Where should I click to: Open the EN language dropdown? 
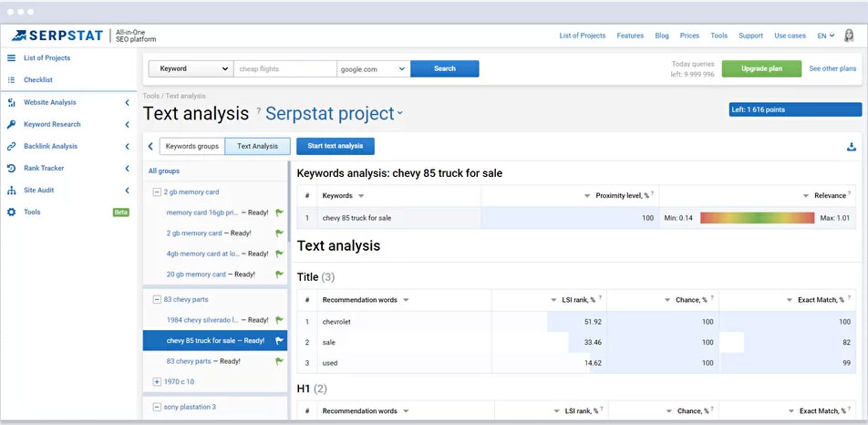(824, 36)
